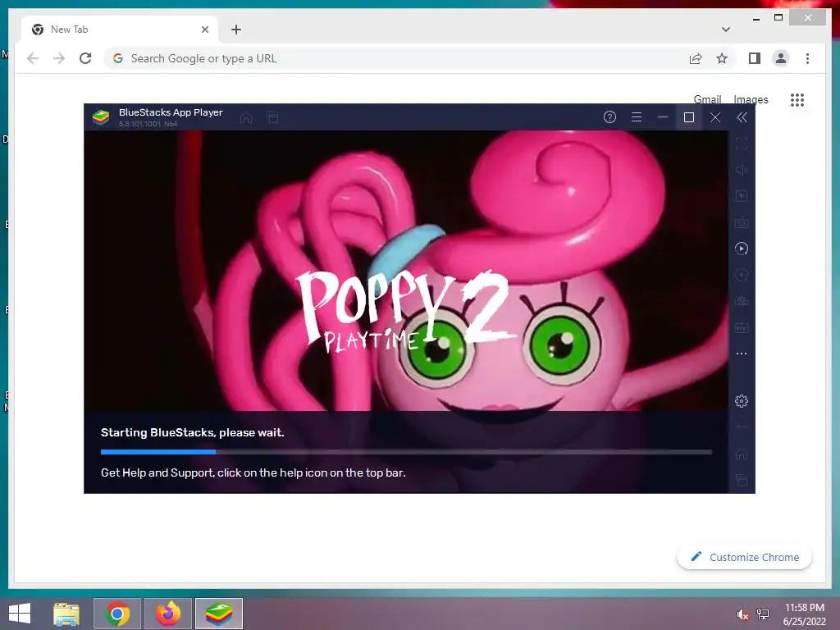This screenshot has width=840, height=630.
Task: Open the Windows Start menu
Action: coord(20,614)
